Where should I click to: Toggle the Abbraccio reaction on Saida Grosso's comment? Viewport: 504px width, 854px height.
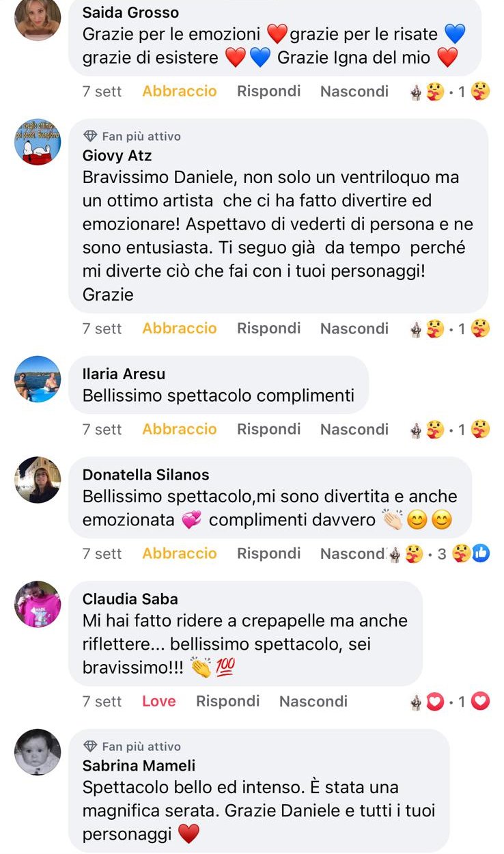pyautogui.click(x=180, y=92)
